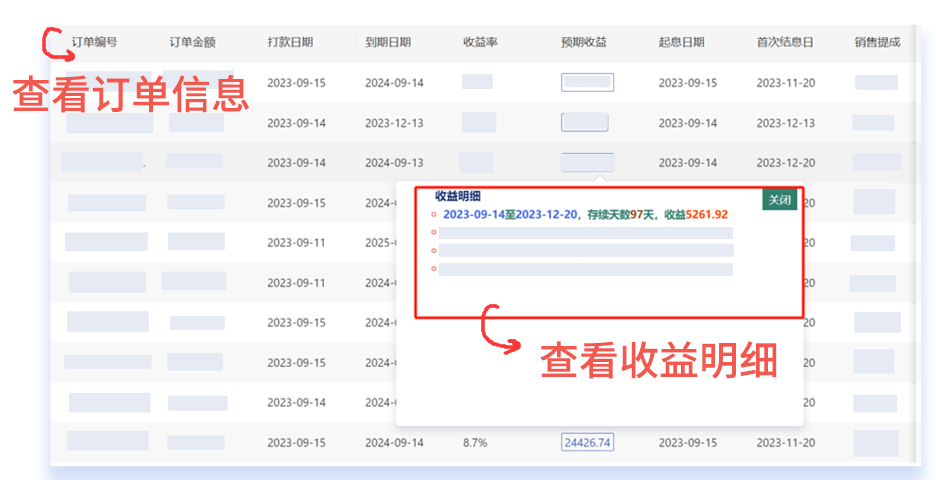The image size is (936, 491).
Task: Open the 24426.74 expected income box
Action: (x=587, y=442)
